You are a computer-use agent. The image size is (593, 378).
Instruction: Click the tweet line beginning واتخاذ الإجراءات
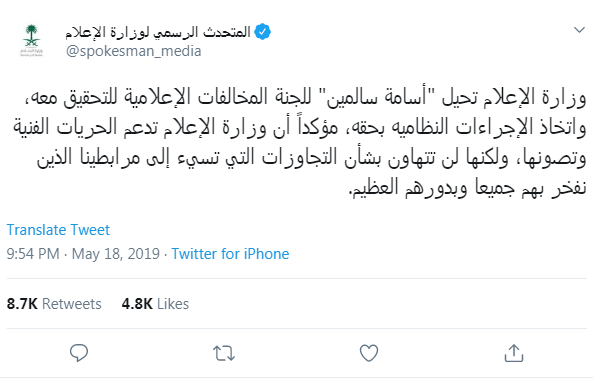coord(300,127)
